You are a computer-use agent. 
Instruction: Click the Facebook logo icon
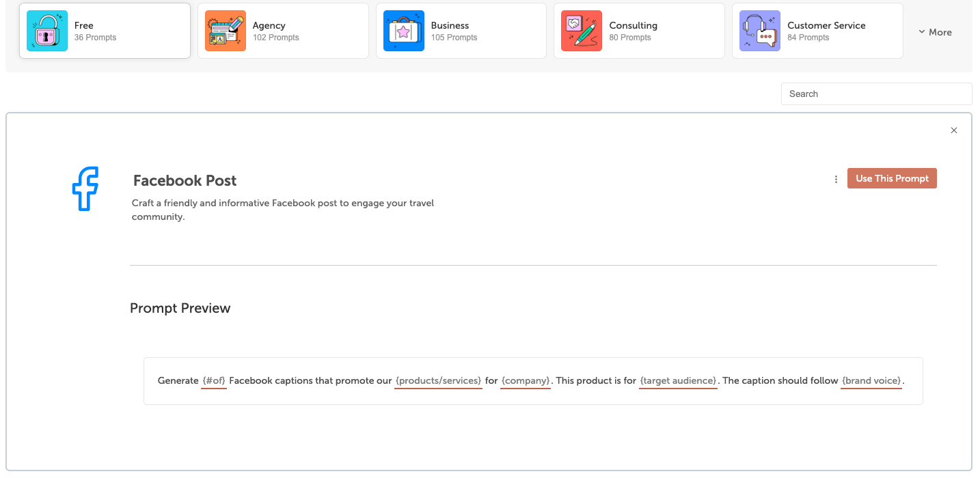click(x=85, y=188)
